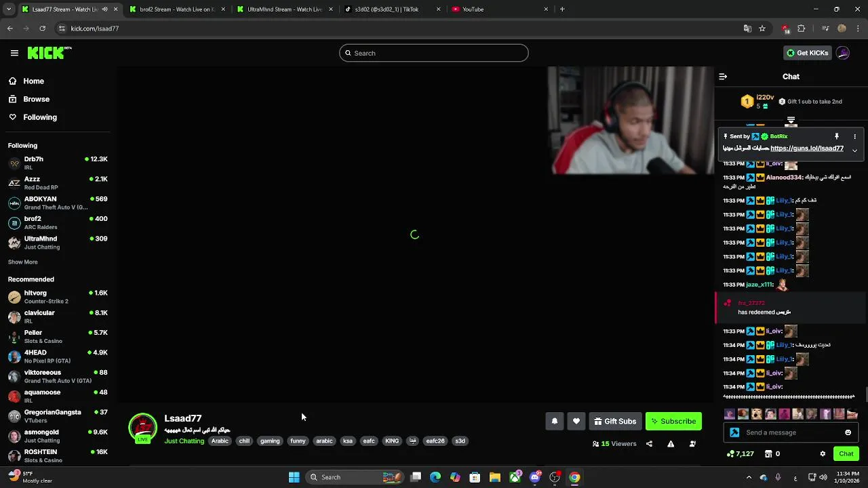Image resolution: width=868 pixels, height=488 pixels.
Task: Click the first emote in quick emote row
Action: pos(729,413)
